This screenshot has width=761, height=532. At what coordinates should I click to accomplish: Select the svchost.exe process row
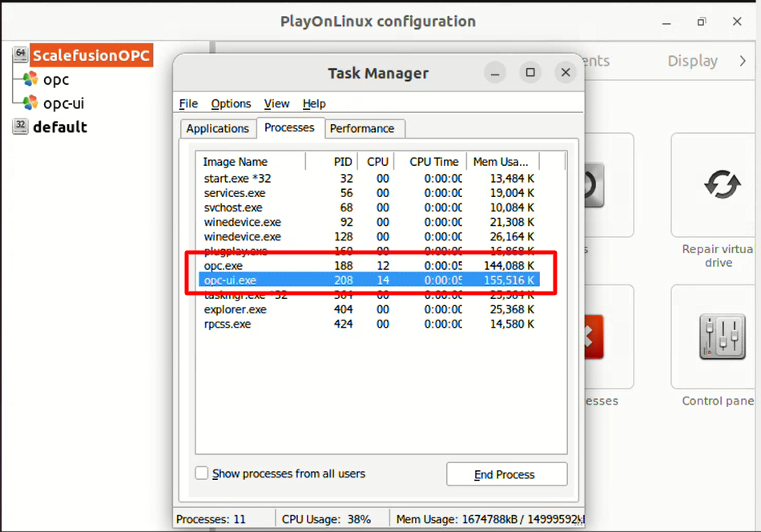[x=368, y=208]
